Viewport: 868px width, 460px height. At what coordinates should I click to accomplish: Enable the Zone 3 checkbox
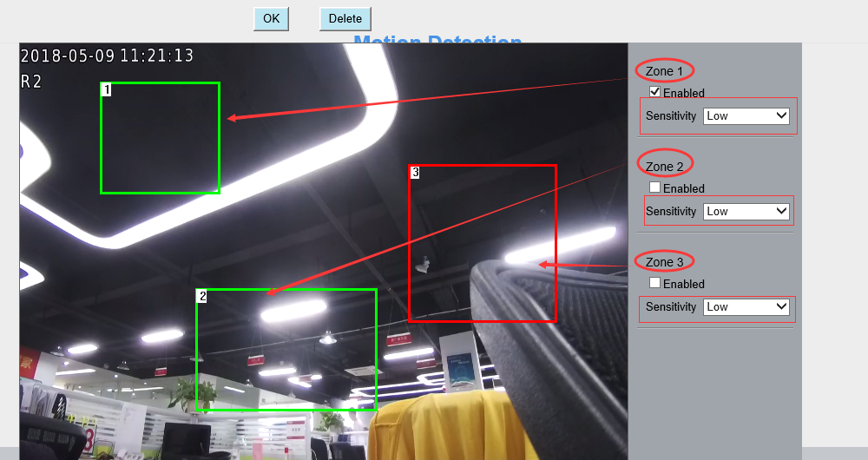click(x=654, y=283)
